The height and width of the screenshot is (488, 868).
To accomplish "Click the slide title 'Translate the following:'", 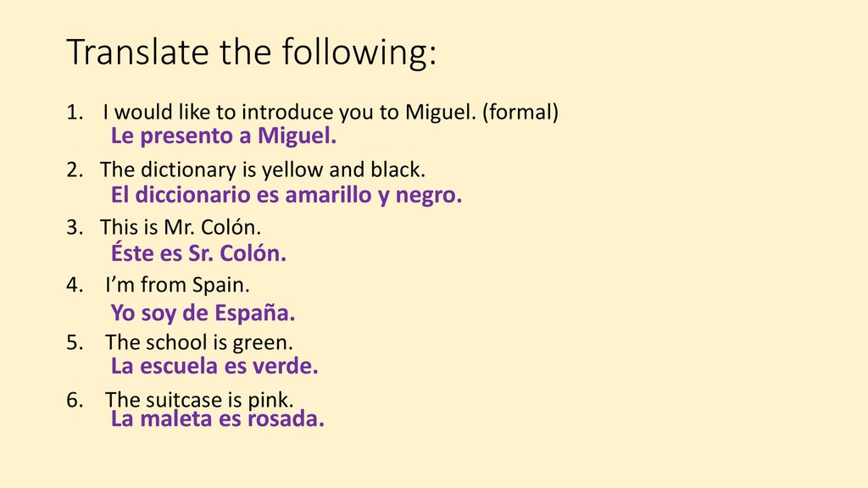I will click(x=251, y=53).
